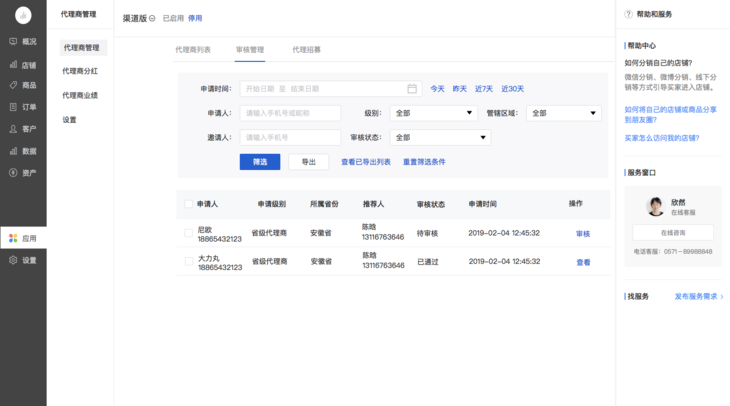This screenshot has width=730, height=406.
Task: Open the 审核状态 status dropdown
Action: click(x=440, y=138)
